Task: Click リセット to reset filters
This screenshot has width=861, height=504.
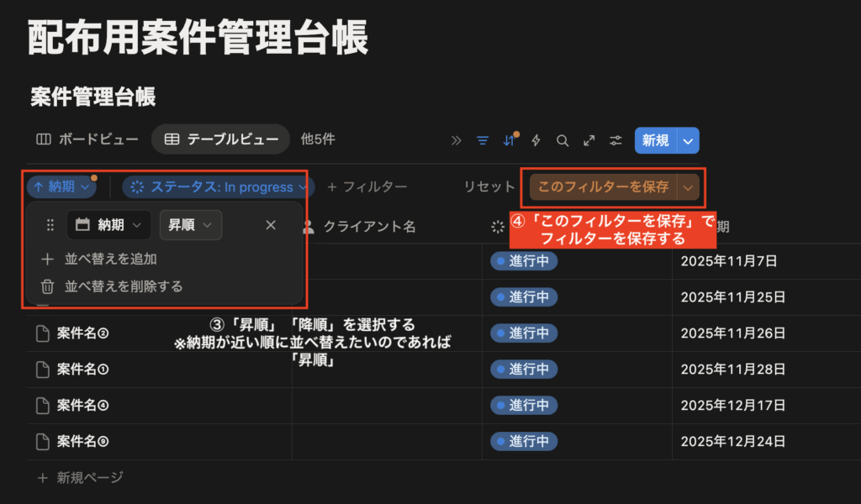Action: pos(489,187)
